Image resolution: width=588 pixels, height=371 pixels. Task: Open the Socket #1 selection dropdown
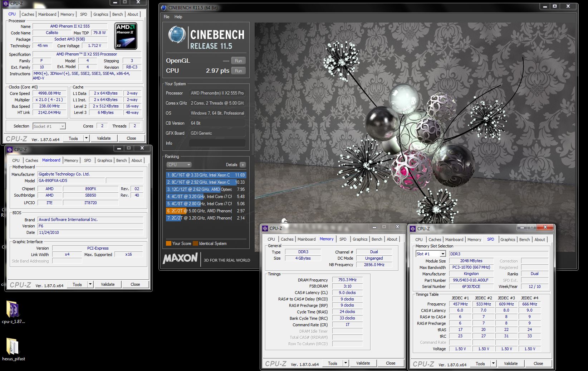coord(63,126)
